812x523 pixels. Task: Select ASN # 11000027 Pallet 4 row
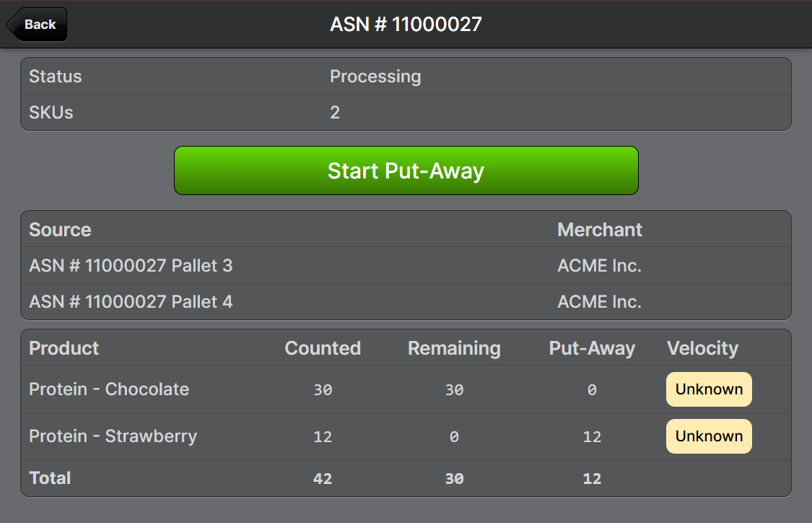[131, 301]
